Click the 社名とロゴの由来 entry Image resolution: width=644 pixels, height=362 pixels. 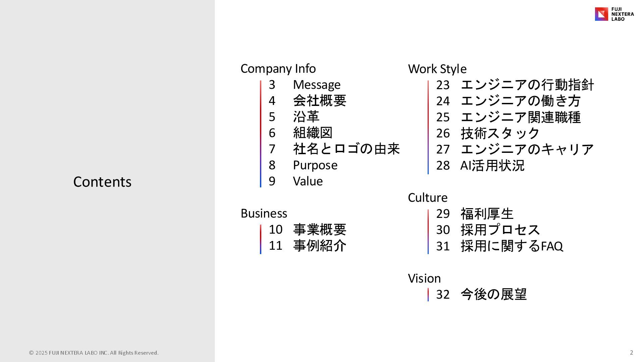pos(346,149)
